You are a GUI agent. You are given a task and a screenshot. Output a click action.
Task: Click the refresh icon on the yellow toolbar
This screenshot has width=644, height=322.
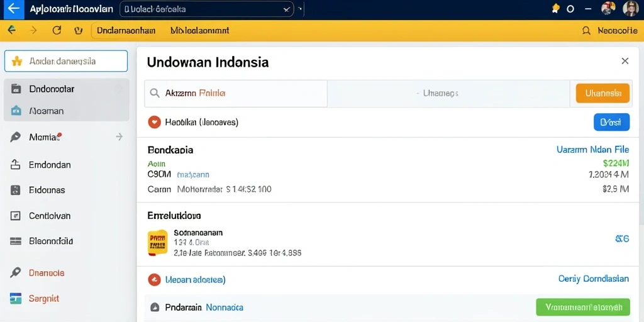click(57, 30)
